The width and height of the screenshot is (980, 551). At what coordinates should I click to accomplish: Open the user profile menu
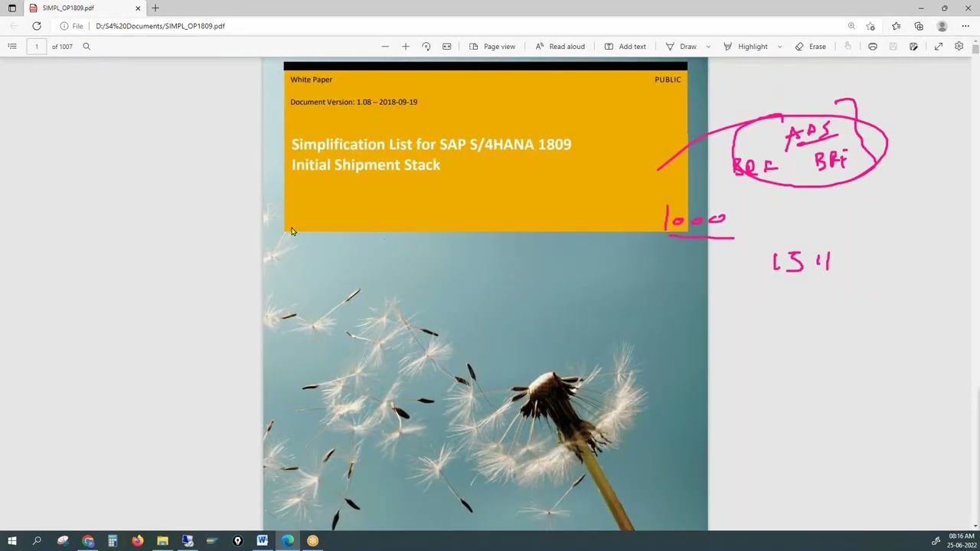(x=942, y=26)
